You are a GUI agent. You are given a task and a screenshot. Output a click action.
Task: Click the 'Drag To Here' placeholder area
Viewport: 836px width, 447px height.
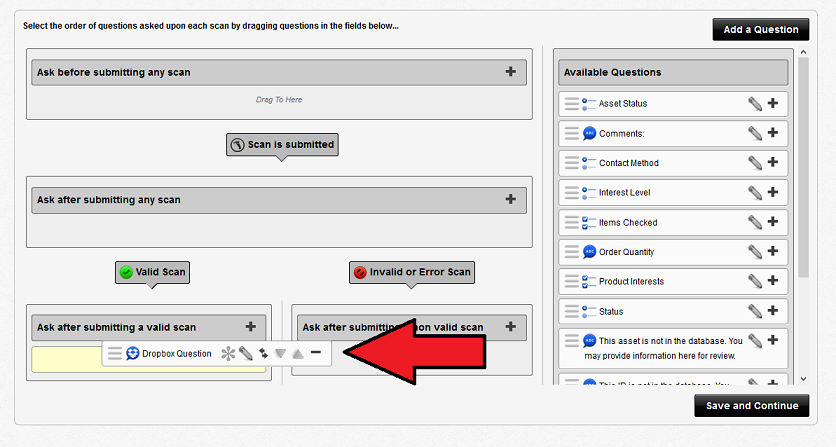(279, 100)
